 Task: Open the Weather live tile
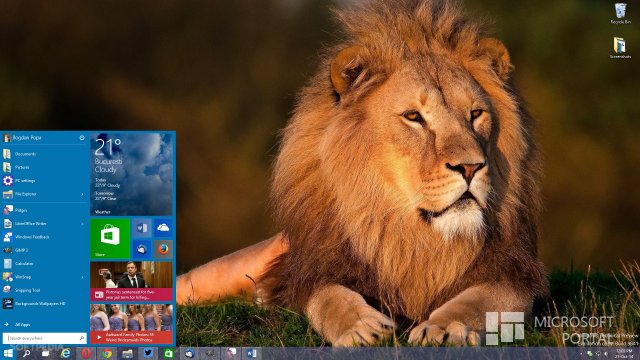coord(131,174)
